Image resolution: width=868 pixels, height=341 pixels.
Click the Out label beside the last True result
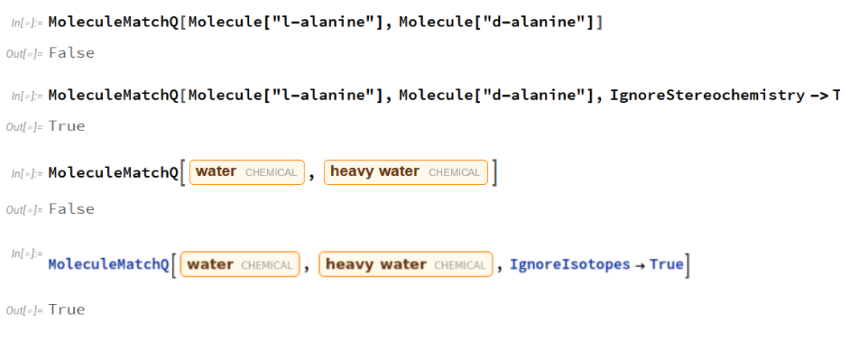pyautogui.click(x=24, y=310)
